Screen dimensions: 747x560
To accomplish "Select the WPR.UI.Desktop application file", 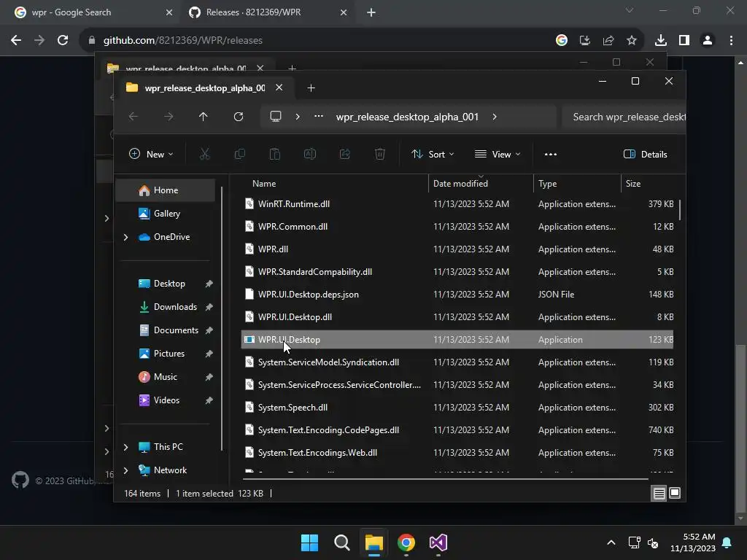I will tap(457, 340).
